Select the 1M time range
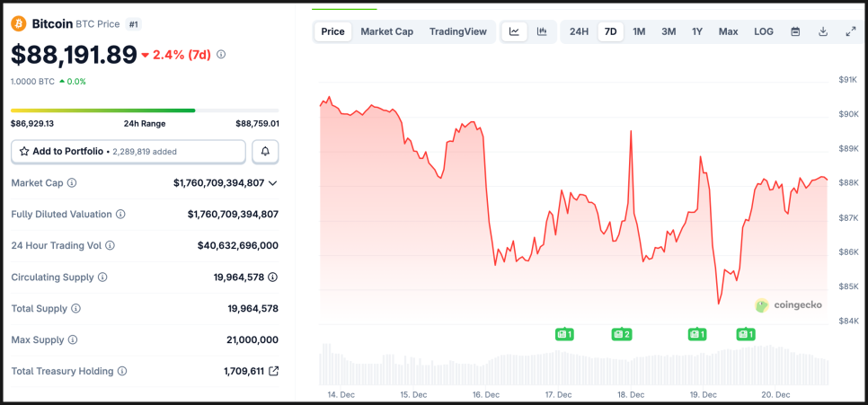868x405 pixels. click(639, 31)
